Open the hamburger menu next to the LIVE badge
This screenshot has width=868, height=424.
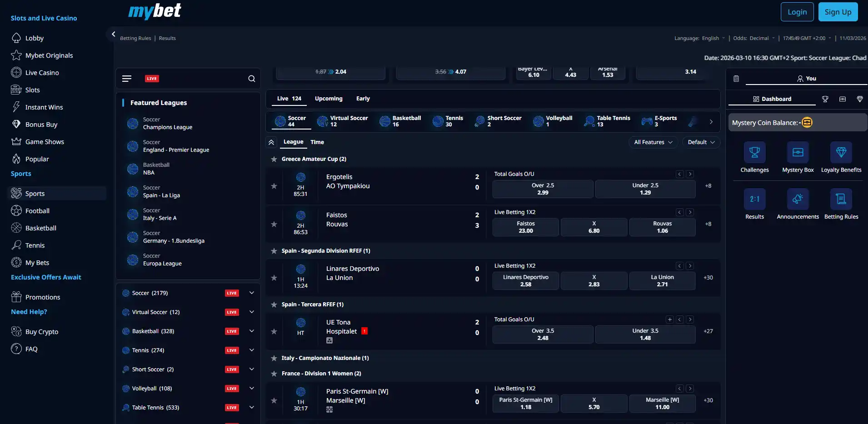click(127, 79)
